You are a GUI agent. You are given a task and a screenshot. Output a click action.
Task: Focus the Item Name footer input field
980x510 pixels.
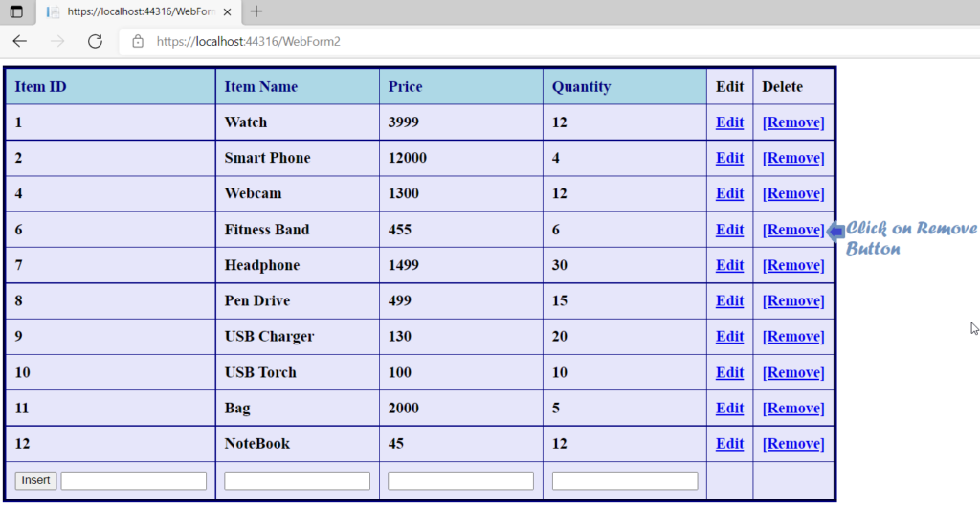point(297,480)
